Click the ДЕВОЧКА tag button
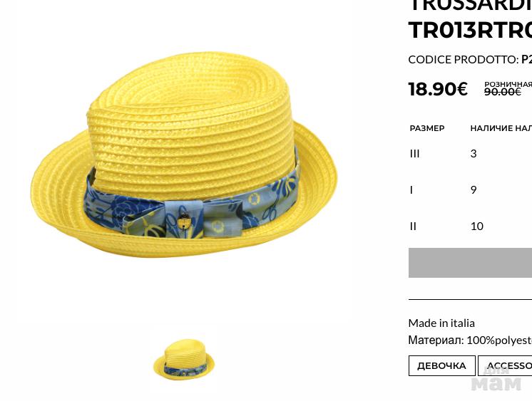This screenshot has height=401, width=532. (x=441, y=366)
